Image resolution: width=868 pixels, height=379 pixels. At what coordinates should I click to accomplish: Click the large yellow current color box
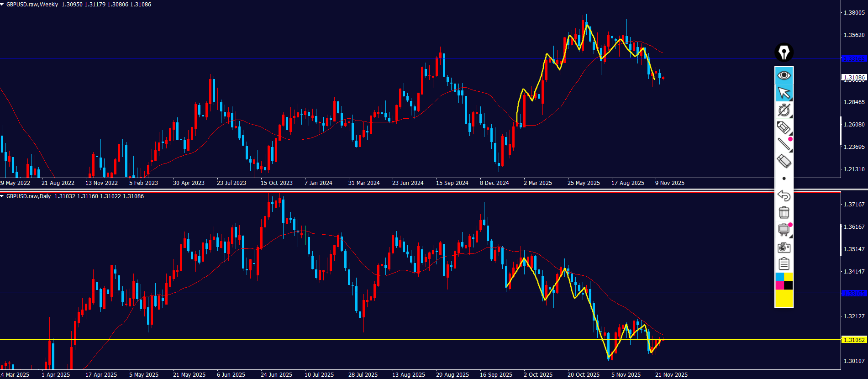pyautogui.click(x=784, y=299)
